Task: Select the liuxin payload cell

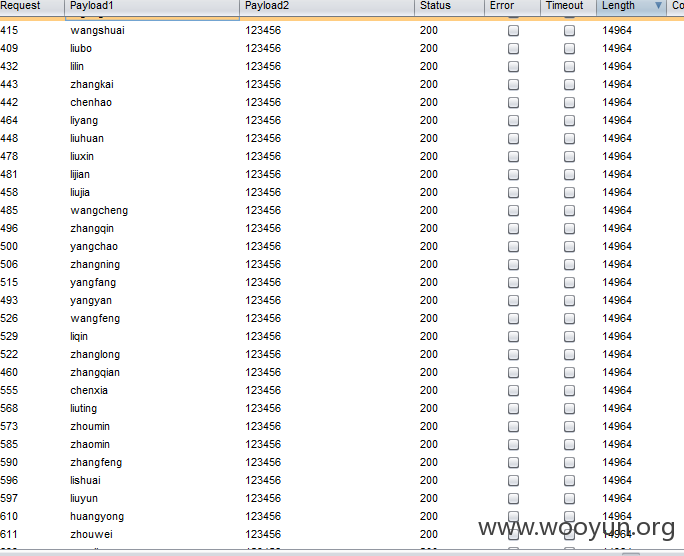Action: 152,157
